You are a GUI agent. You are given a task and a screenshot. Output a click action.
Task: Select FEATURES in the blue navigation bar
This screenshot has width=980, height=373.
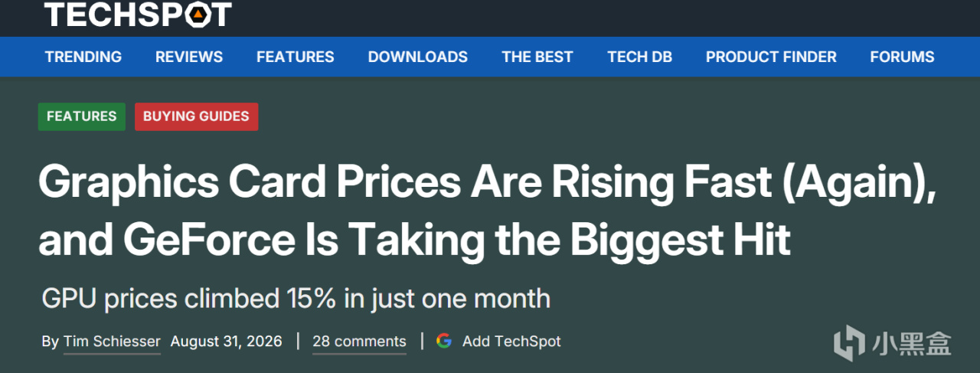point(295,57)
